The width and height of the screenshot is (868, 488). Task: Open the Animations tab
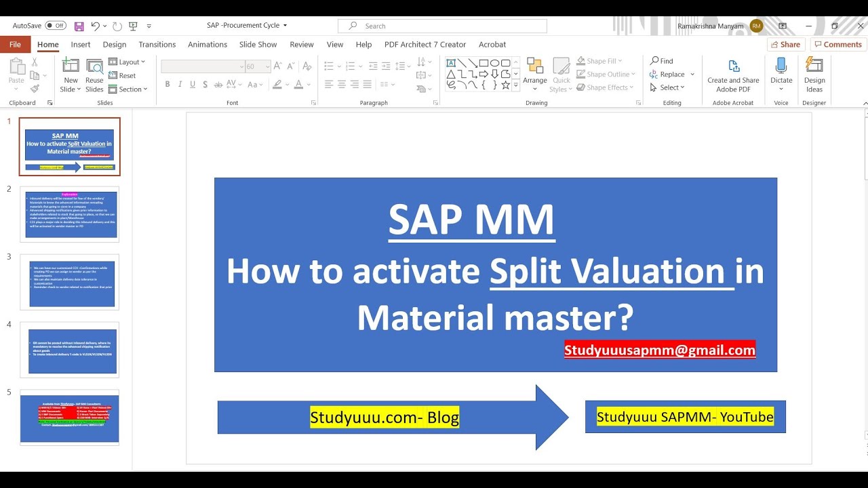click(208, 45)
